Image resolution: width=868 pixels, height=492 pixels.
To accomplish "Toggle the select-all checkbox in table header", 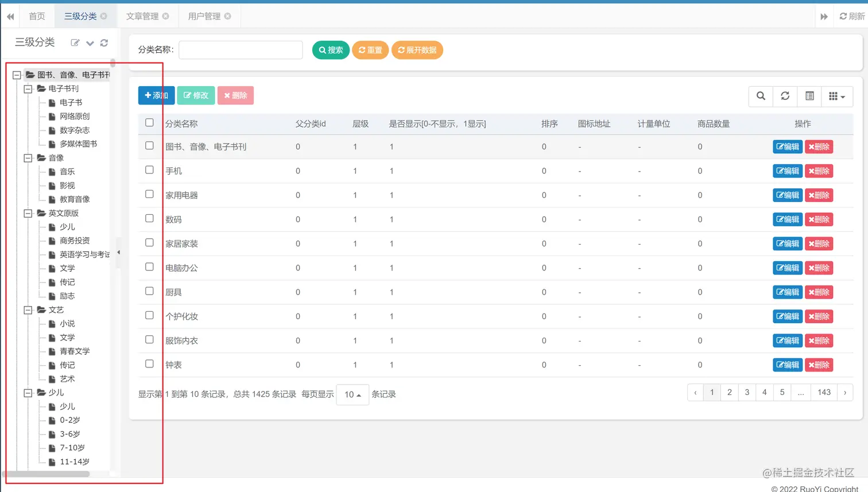I will point(149,122).
